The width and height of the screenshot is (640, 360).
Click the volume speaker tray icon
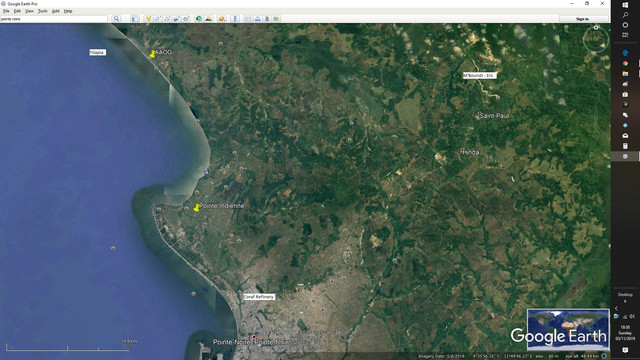(632, 316)
